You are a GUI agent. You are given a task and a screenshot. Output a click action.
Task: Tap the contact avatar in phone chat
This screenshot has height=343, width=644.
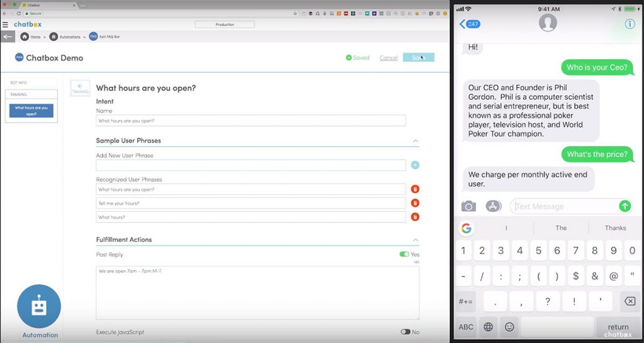click(548, 23)
